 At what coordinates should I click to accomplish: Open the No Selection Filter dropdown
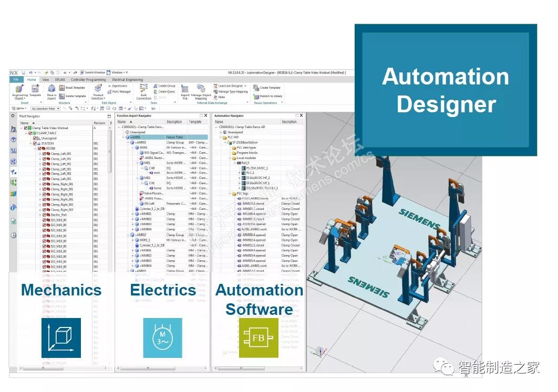coord(45,109)
